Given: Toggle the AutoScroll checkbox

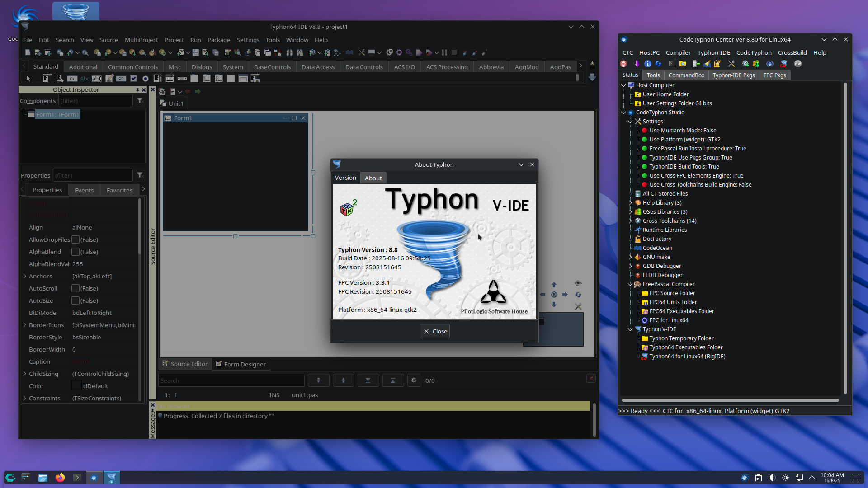Looking at the screenshot, I should (x=75, y=288).
